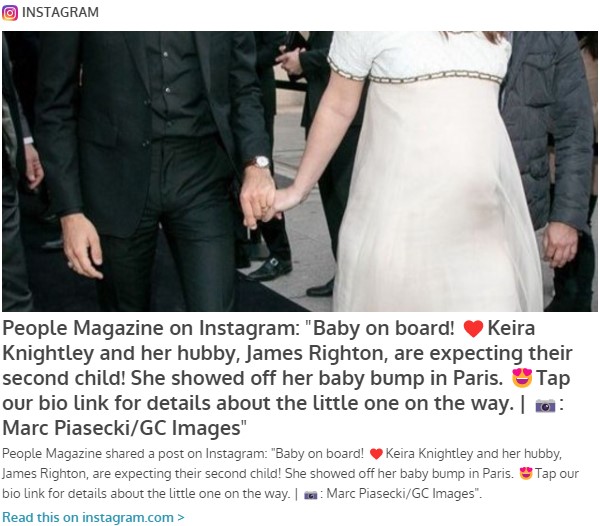Click the red heart emoji in headline
Screen dimensions: 600x526
[473, 329]
